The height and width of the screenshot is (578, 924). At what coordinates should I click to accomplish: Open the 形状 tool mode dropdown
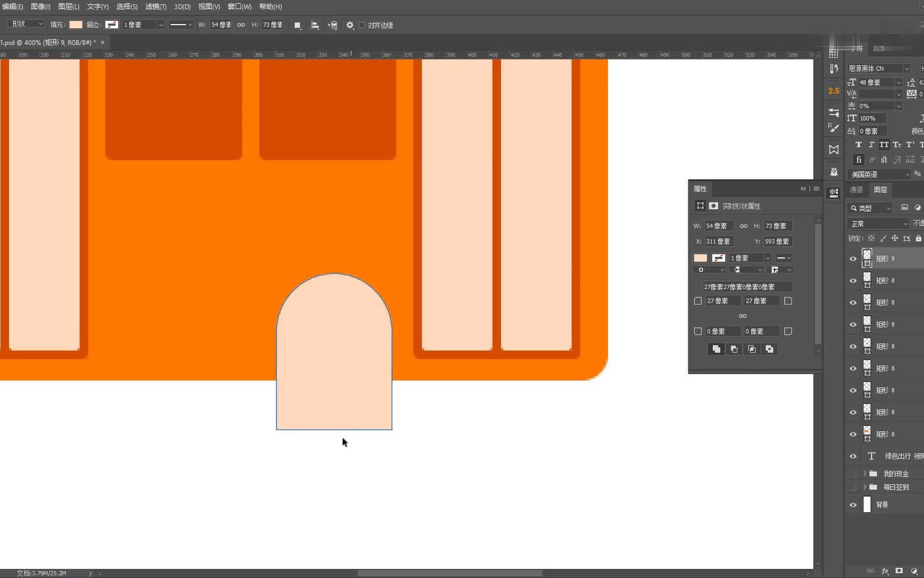pos(27,24)
